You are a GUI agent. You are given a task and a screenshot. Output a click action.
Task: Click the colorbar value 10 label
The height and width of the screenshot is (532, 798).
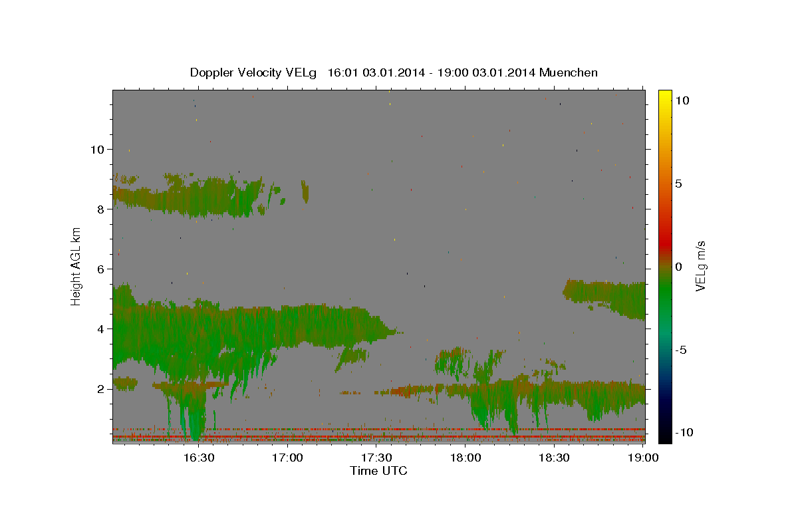point(682,100)
